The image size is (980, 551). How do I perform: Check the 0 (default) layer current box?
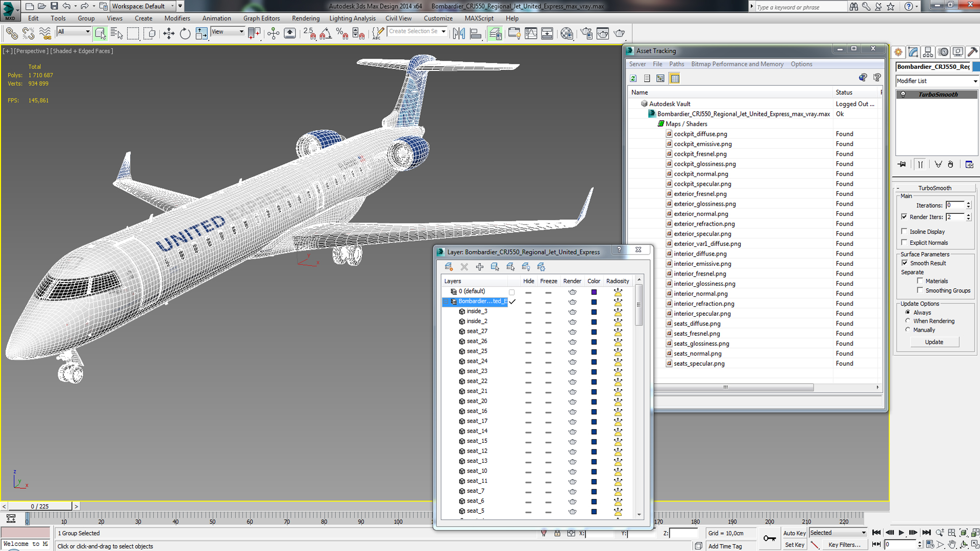point(511,292)
